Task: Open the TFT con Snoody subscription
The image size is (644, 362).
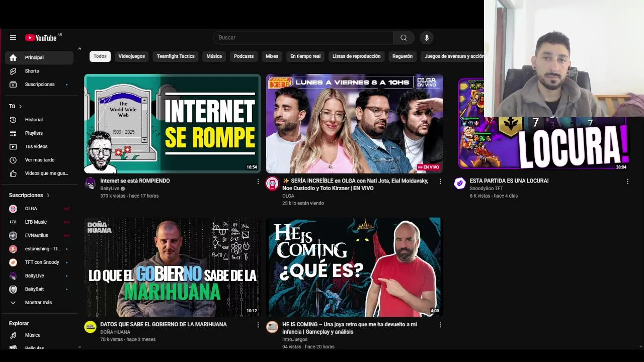Action: [39, 262]
